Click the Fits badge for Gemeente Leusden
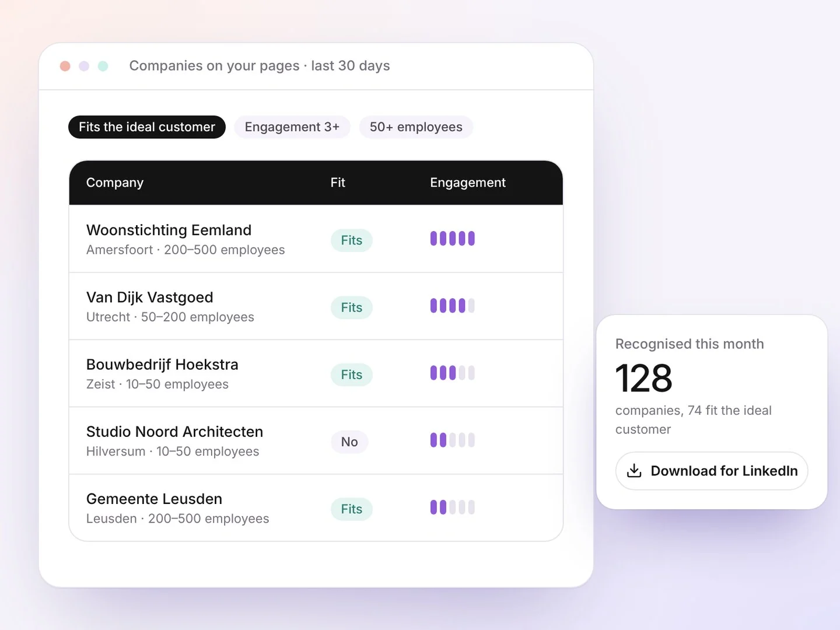 [352, 509]
